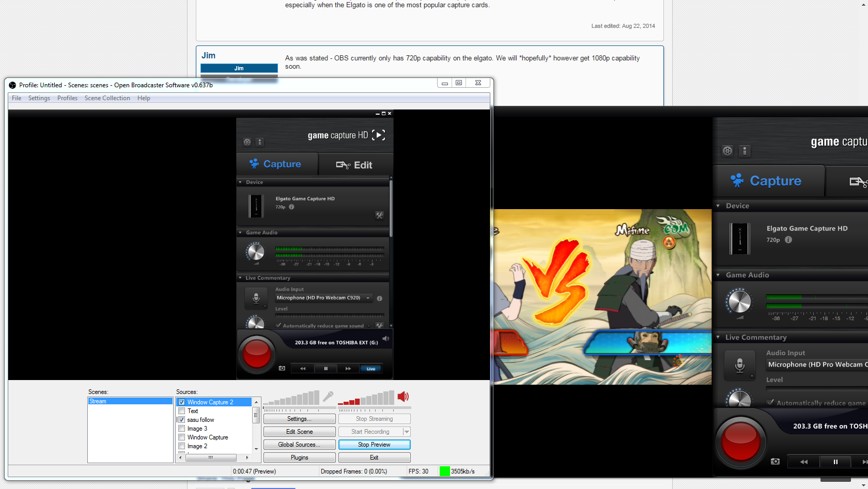Click the info icon in OBS preview header
868x489 pixels.
(260, 142)
